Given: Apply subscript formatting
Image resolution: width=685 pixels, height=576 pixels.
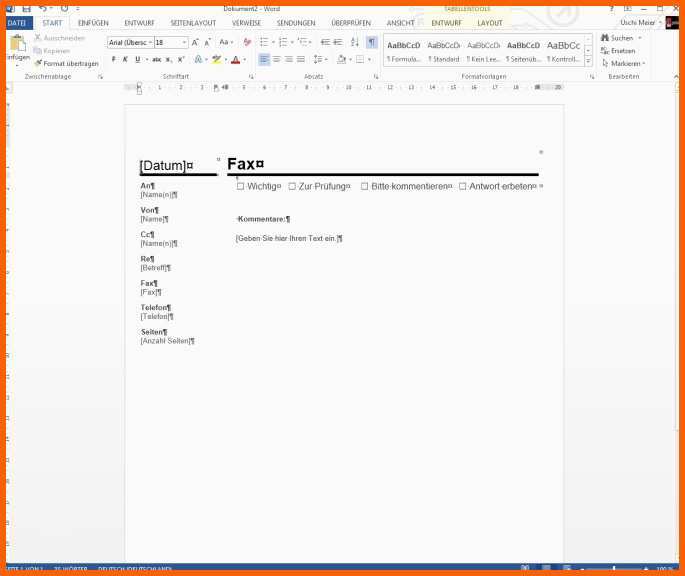Looking at the screenshot, I should [169, 59].
